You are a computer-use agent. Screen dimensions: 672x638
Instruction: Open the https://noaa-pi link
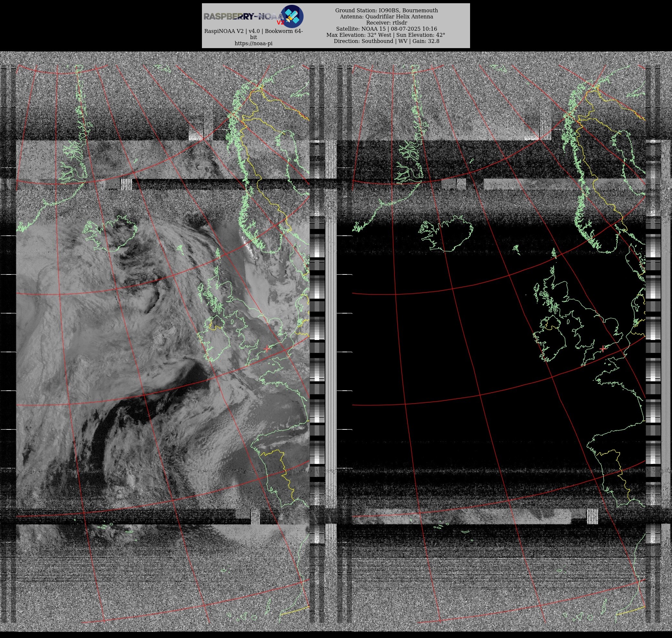[x=254, y=44]
